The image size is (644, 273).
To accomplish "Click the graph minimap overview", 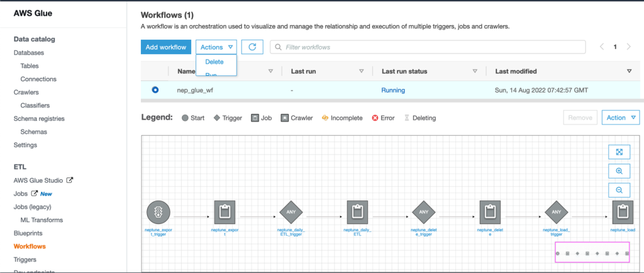I will [x=592, y=252].
